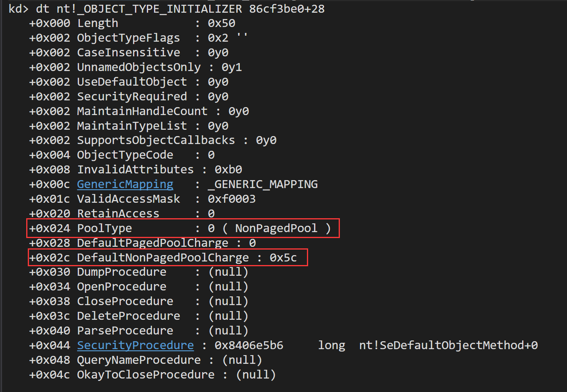Open the SecurityProcedure link

(135, 346)
